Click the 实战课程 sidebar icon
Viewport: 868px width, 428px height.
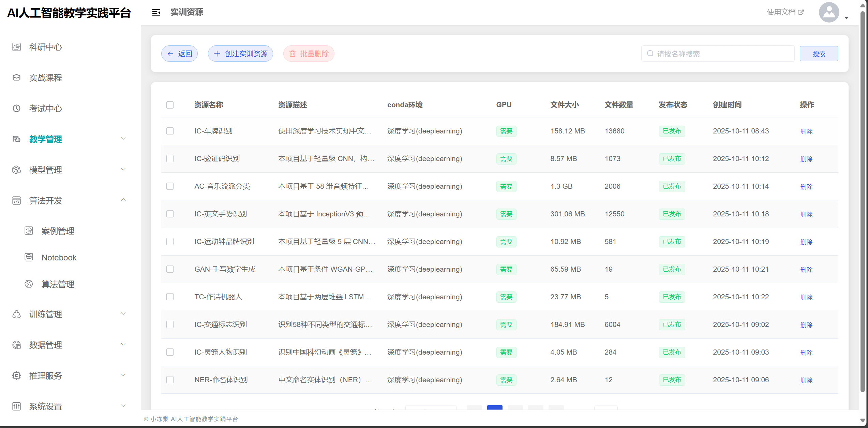16,77
